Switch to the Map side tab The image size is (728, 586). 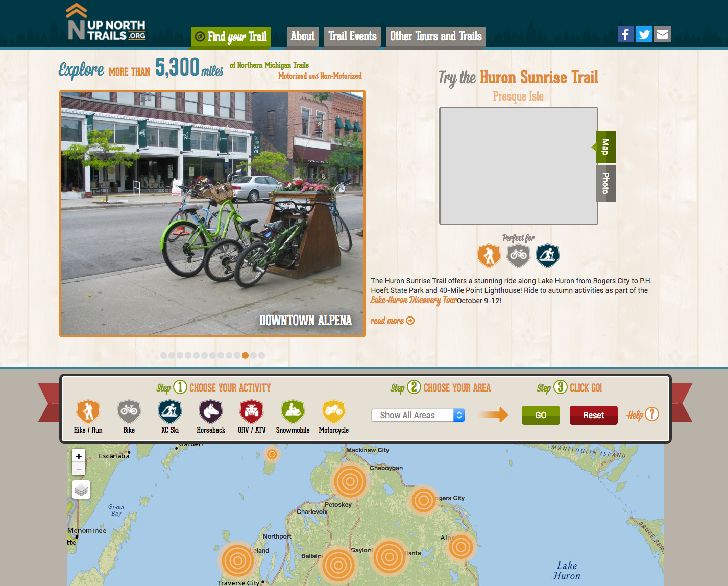click(606, 147)
